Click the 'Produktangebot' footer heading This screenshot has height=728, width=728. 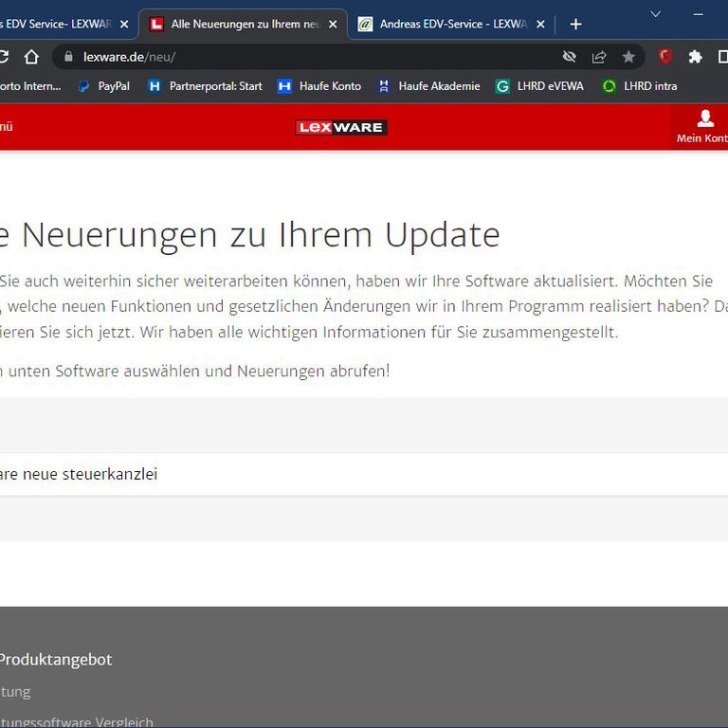(x=55, y=660)
